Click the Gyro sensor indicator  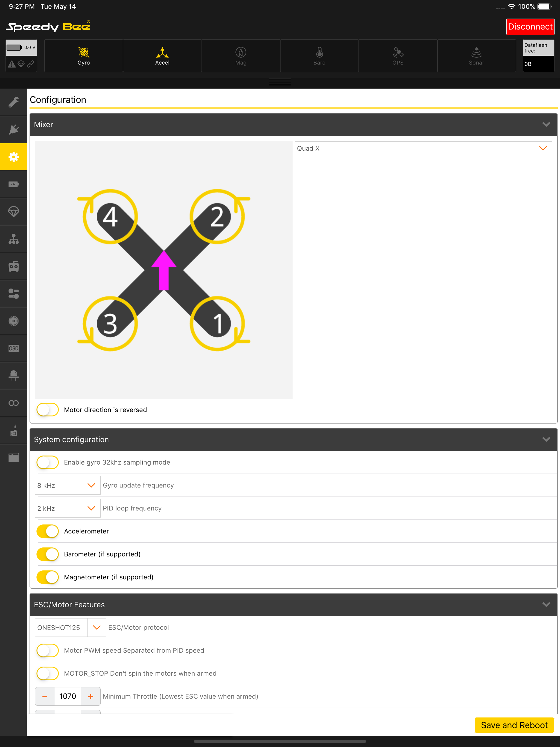[x=84, y=56]
